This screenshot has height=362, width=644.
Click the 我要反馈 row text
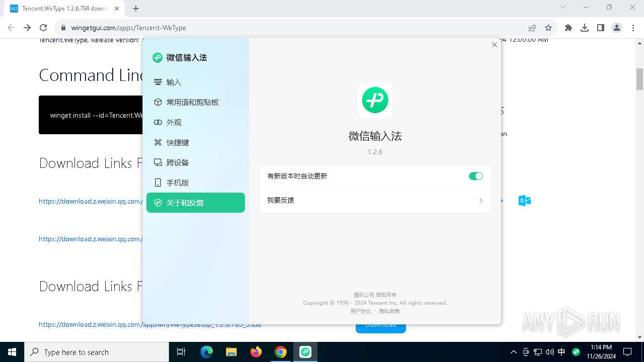[281, 200]
